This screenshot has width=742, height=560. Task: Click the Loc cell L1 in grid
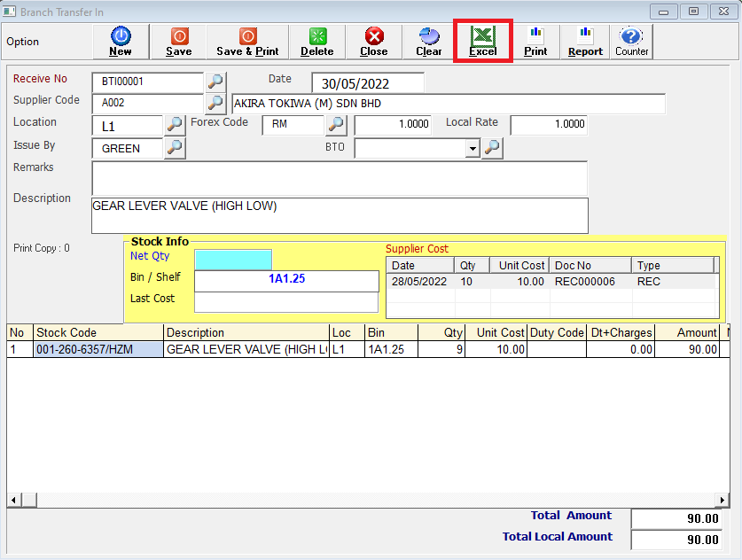point(347,349)
